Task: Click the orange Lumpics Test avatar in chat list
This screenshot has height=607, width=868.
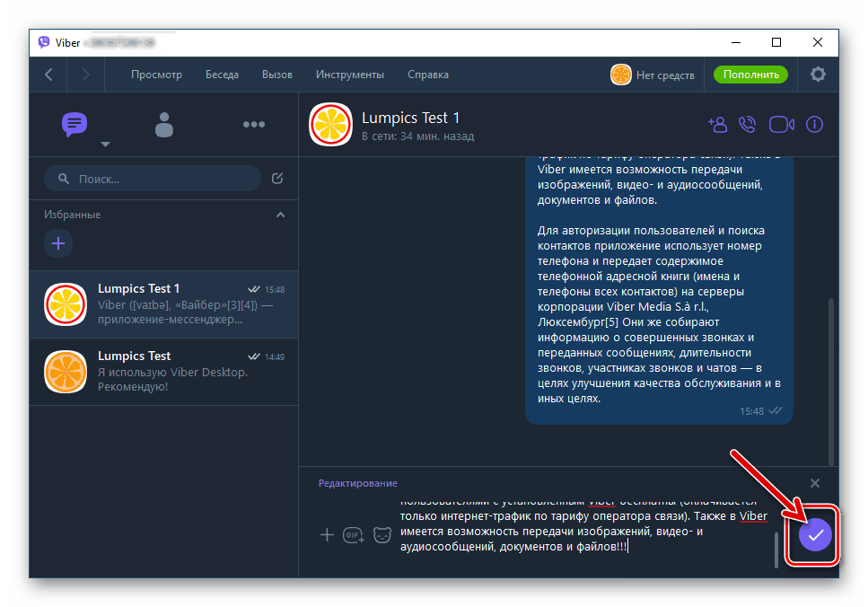Action: point(66,372)
